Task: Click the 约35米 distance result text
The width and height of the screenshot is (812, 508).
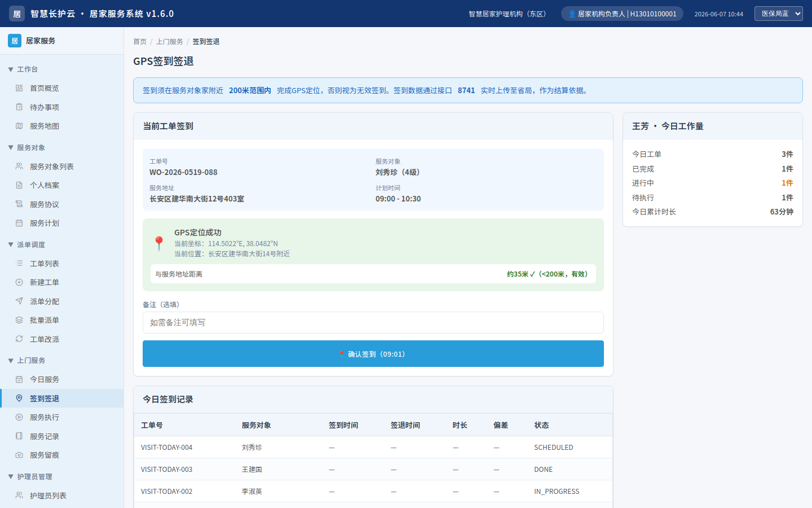Action: (x=547, y=274)
